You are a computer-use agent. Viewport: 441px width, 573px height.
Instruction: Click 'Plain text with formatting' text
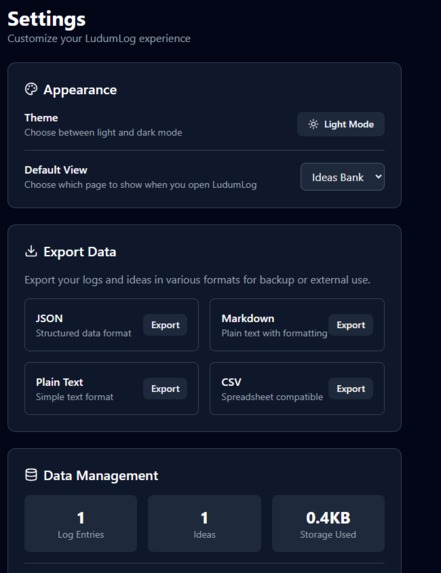pos(274,333)
